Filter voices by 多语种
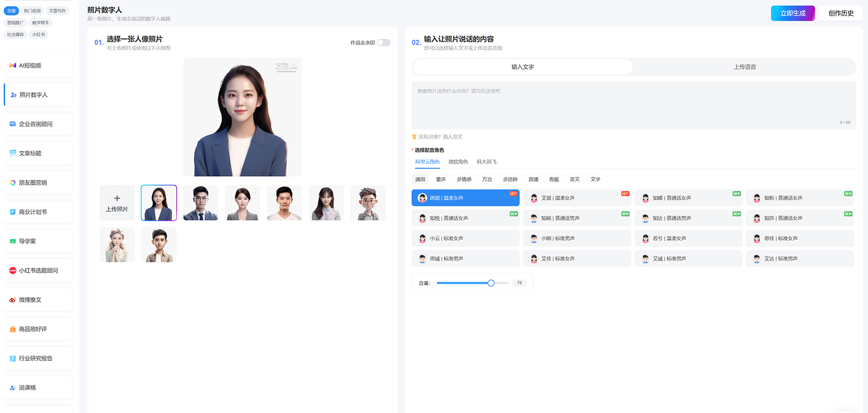Viewport: 868px width, 413px height. pos(510,179)
